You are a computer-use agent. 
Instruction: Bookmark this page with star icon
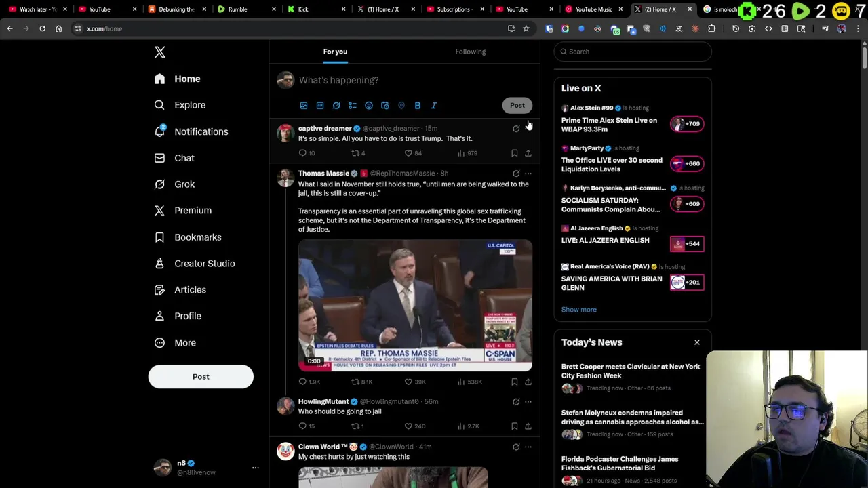coord(526,28)
